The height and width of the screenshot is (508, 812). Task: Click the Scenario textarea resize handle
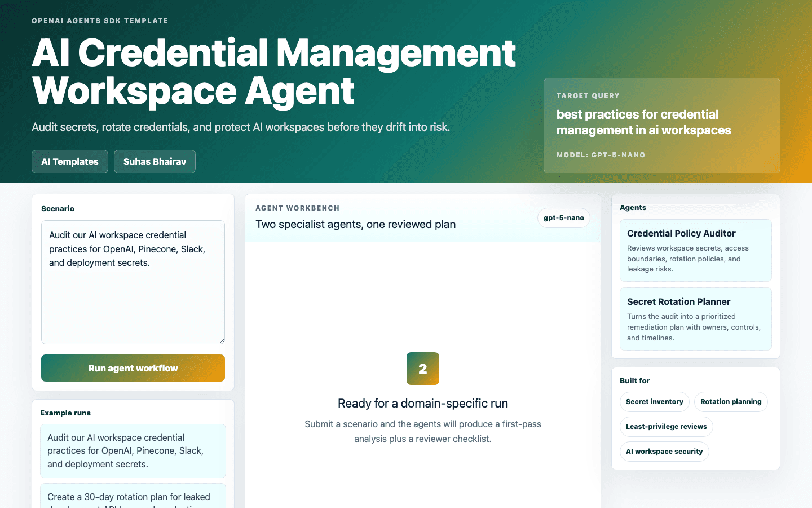(222, 341)
